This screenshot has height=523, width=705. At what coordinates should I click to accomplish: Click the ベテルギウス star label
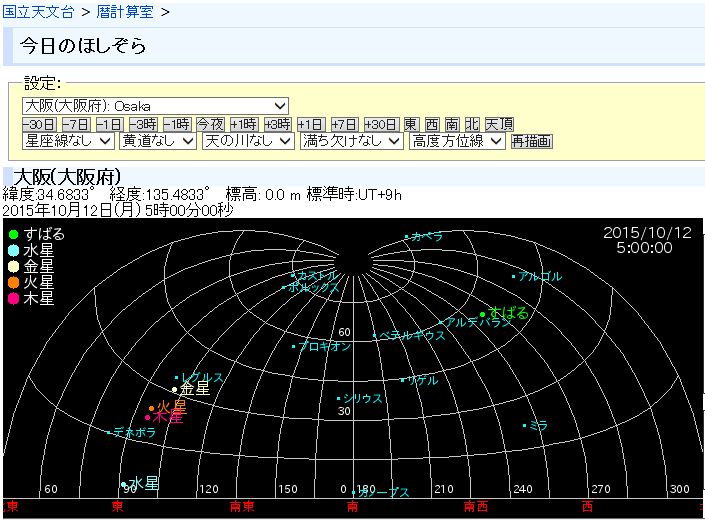pos(412,335)
